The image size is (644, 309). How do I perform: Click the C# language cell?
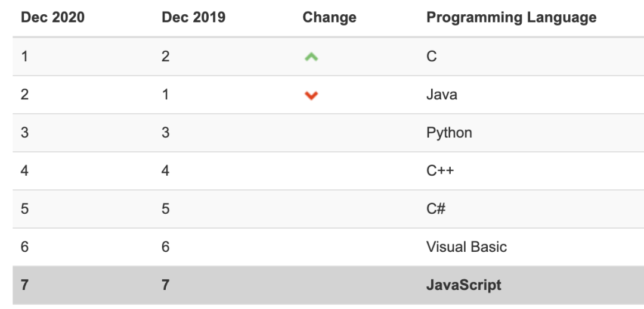coord(436,209)
